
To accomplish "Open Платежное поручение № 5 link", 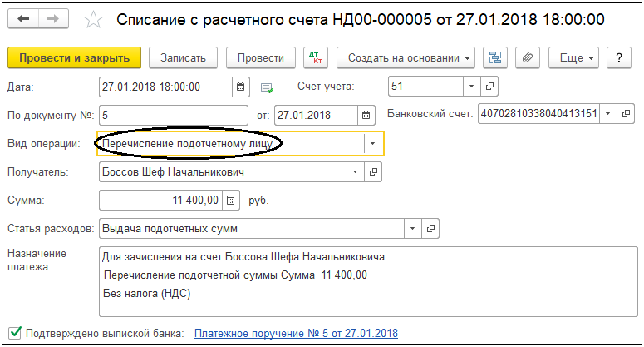I will [296, 333].
